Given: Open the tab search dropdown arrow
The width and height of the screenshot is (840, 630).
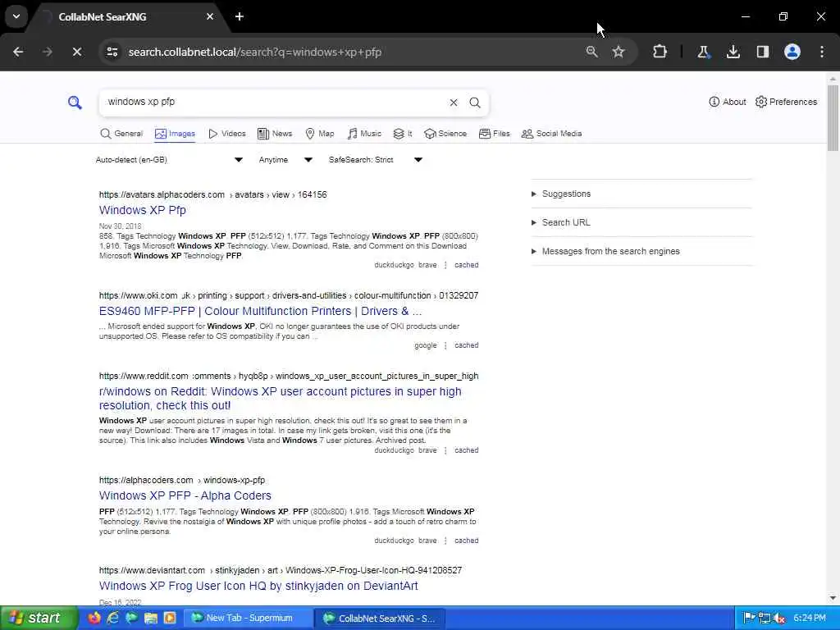Looking at the screenshot, I should (16, 16).
